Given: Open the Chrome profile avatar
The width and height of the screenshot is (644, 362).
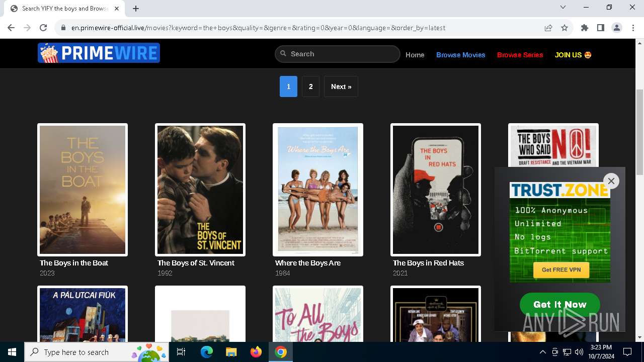Looking at the screenshot, I should pos(617,28).
